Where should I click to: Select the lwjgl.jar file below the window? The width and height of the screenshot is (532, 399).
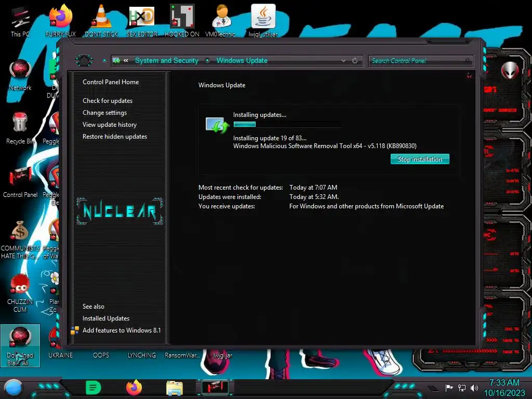point(222,355)
